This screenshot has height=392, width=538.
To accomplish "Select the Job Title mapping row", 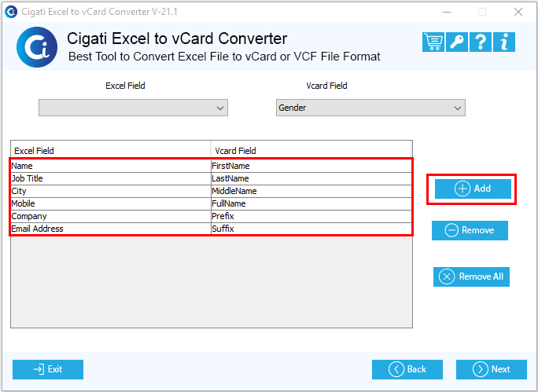I will click(211, 178).
